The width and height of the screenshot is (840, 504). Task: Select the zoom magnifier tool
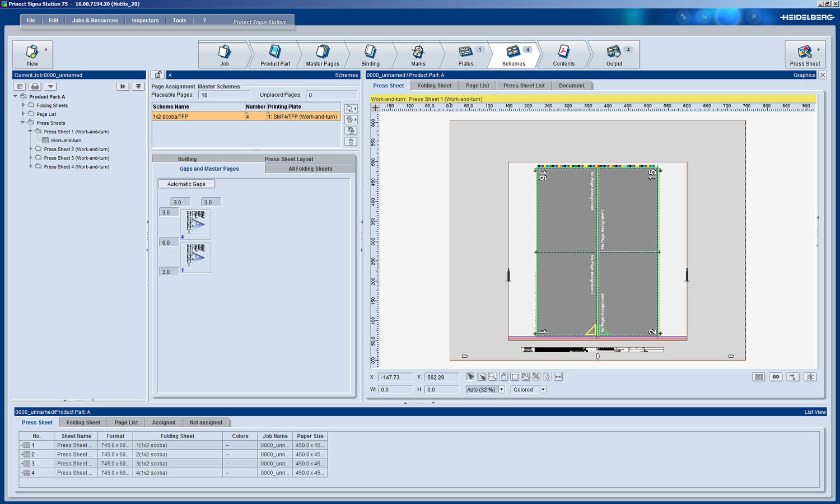[492, 377]
